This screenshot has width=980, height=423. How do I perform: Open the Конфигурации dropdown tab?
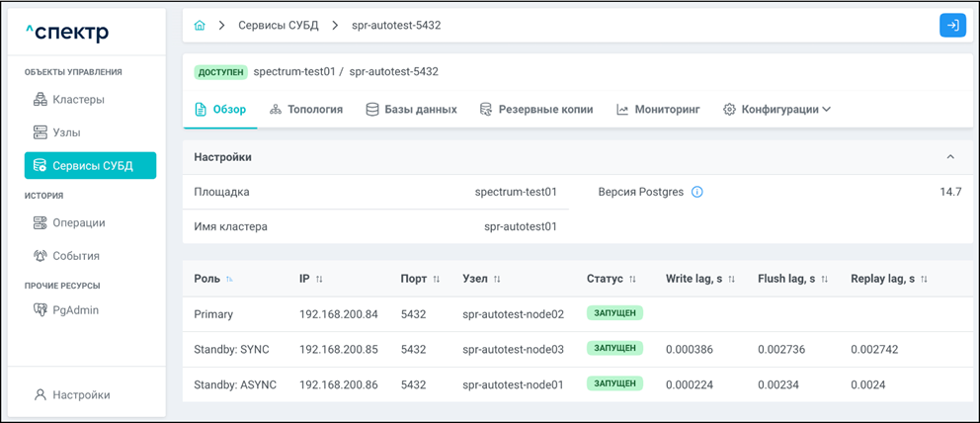tap(776, 110)
